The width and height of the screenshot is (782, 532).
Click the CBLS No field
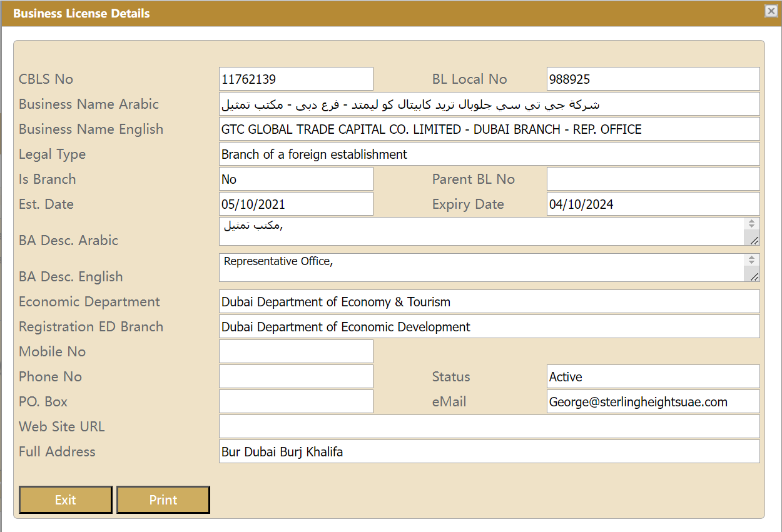296,79
